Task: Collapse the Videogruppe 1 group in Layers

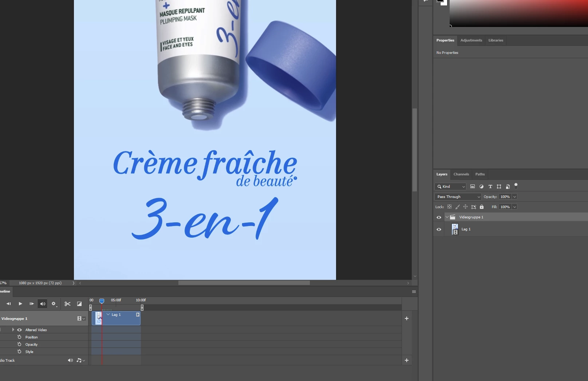Action: [447, 217]
